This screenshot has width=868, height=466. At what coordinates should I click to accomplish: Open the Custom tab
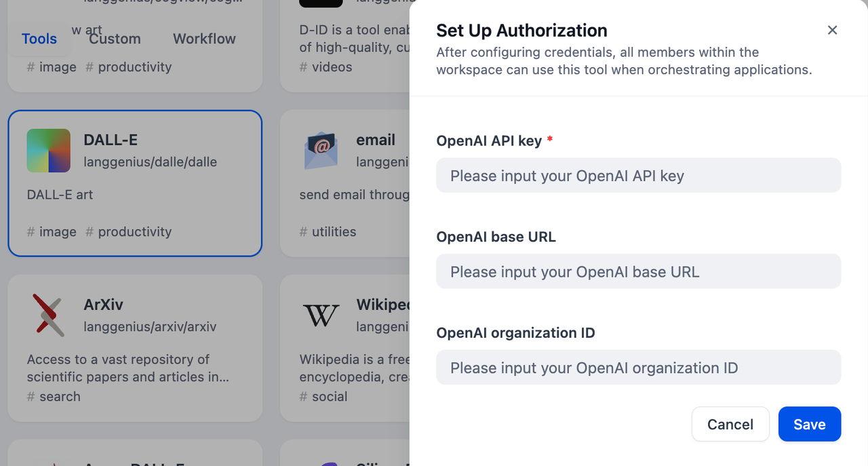pos(115,39)
